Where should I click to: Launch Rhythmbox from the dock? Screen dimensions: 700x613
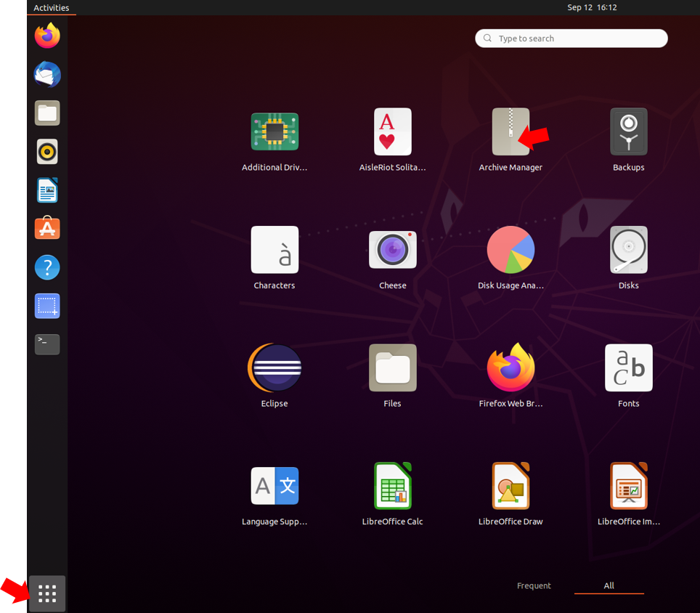click(47, 152)
